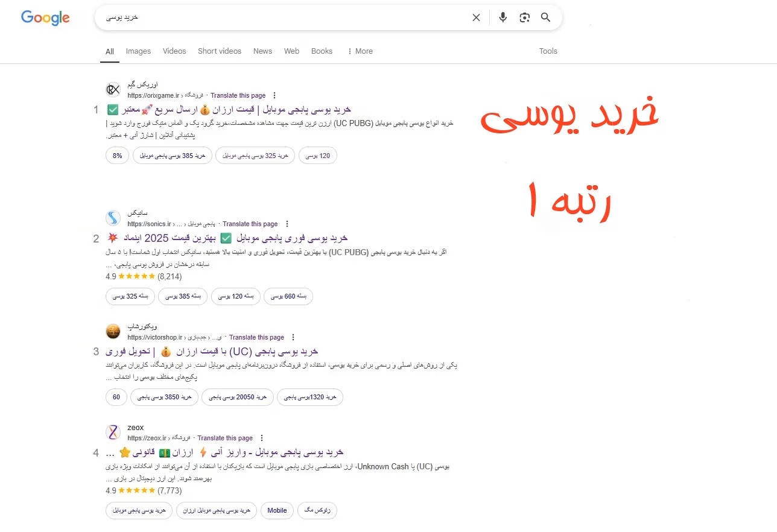
Task: Click the https://sonics.ir URL text
Action: [x=149, y=224]
